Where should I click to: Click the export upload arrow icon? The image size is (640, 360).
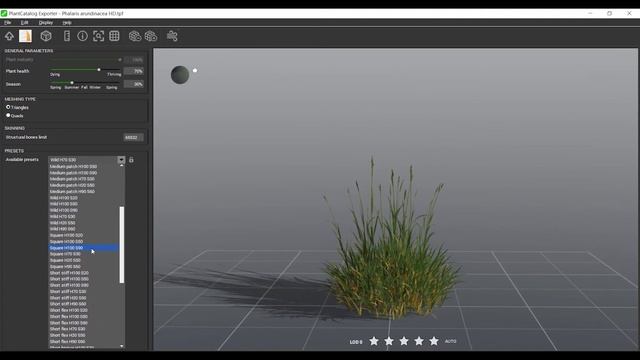coord(9,36)
